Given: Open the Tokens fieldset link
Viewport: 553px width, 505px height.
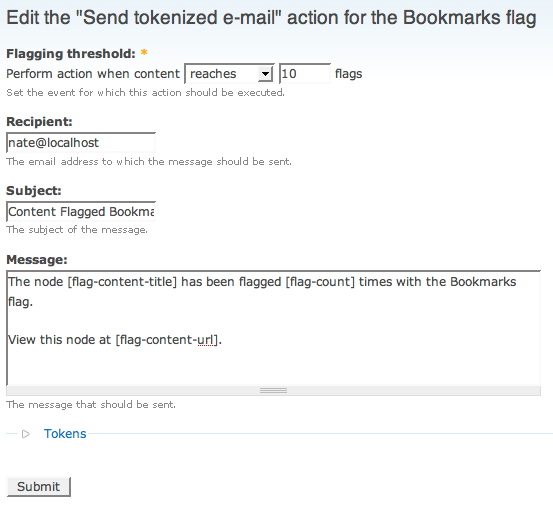Looking at the screenshot, I should pyautogui.click(x=65, y=434).
